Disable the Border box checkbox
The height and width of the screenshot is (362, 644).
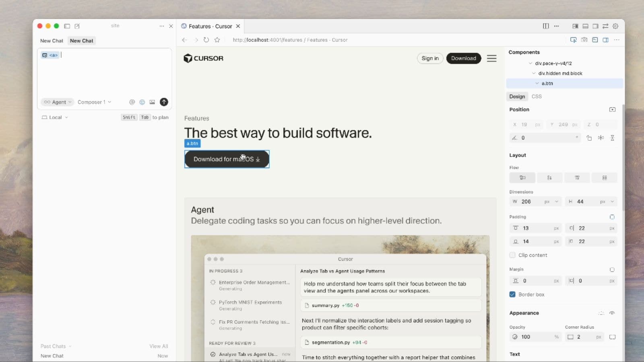512,294
